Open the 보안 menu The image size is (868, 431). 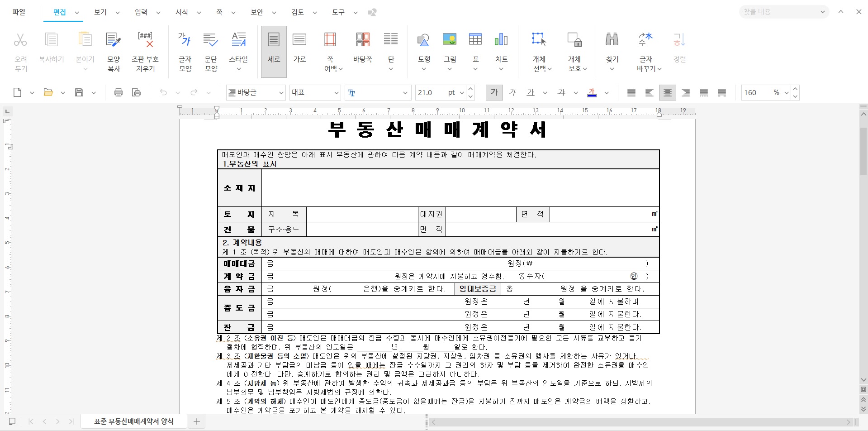[x=257, y=12]
